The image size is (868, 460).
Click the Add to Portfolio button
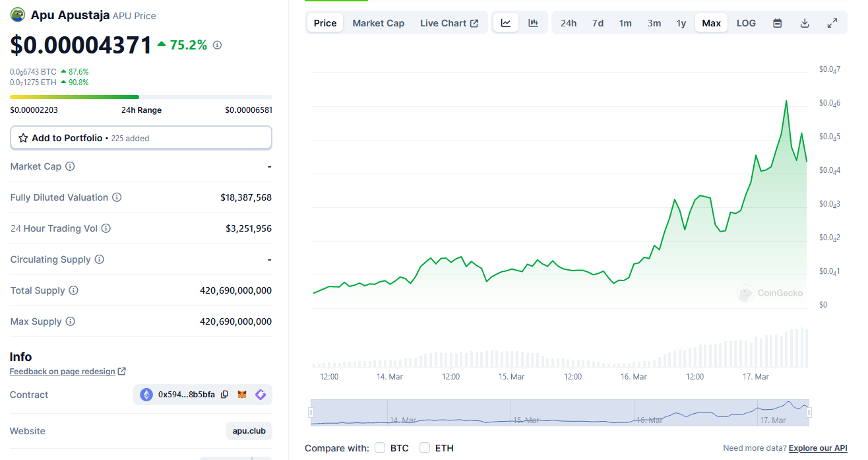(140, 138)
